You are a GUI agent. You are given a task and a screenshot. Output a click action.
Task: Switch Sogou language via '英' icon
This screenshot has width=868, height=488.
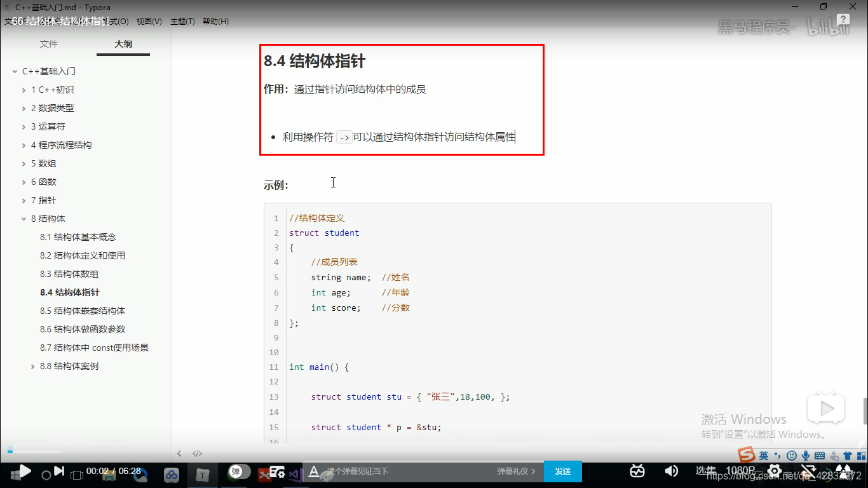tap(763, 456)
